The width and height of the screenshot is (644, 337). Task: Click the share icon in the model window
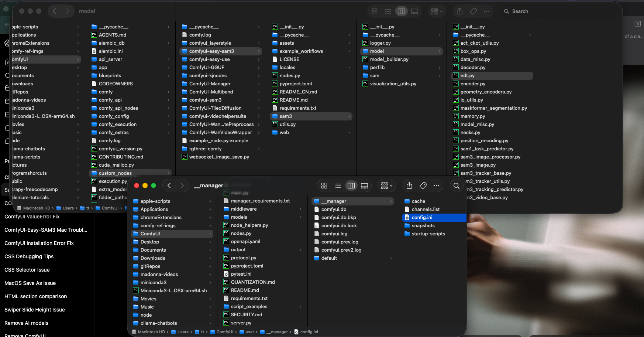coord(459,11)
